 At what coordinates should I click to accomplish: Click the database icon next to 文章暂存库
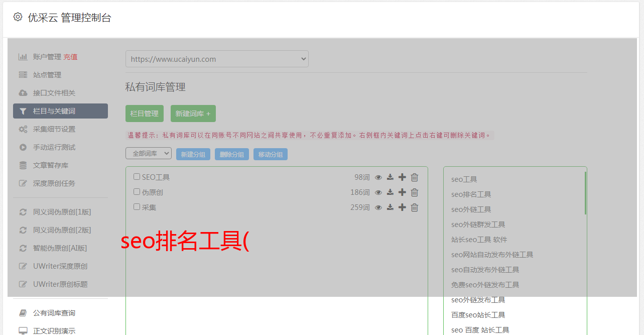23,165
